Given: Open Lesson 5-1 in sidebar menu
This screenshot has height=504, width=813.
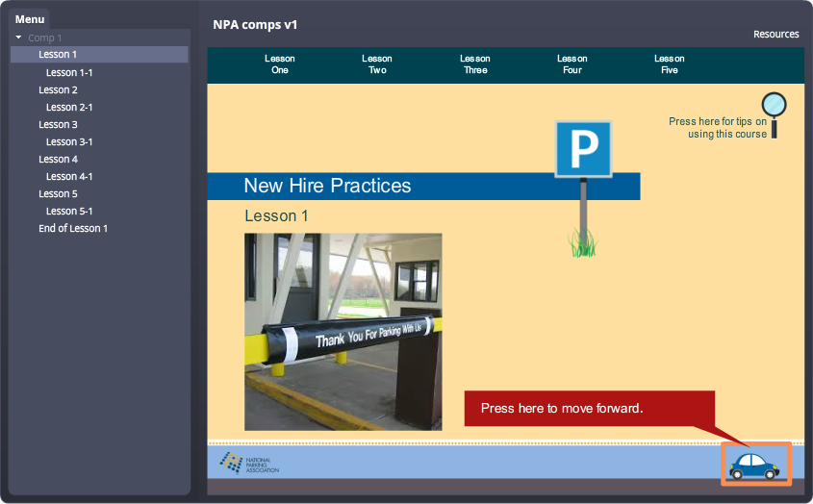Looking at the screenshot, I should pyautogui.click(x=69, y=211).
